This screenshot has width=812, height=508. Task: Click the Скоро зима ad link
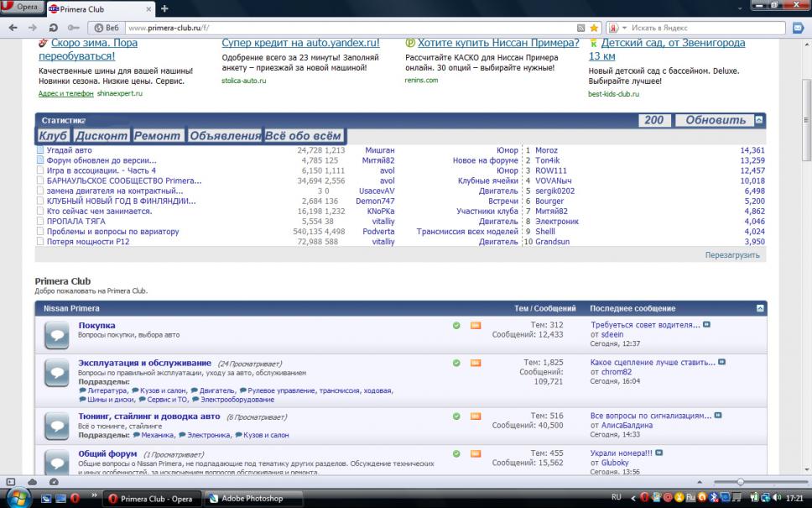coord(88,50)
